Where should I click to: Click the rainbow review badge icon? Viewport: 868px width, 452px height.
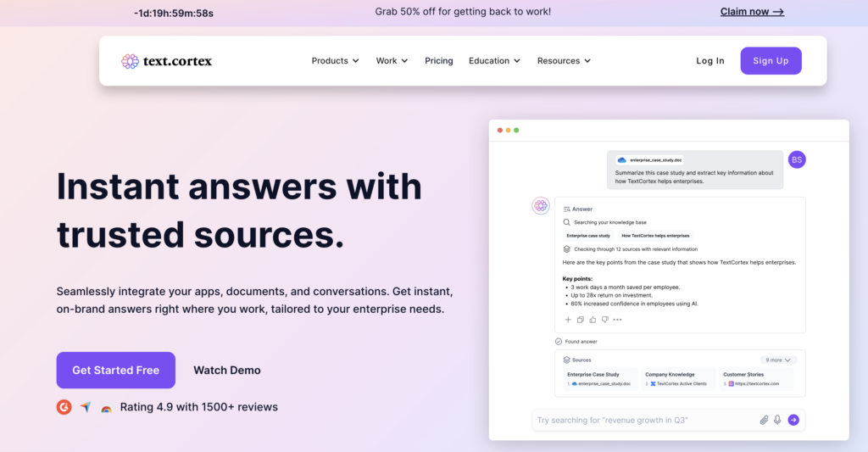[x=106, y=409]
